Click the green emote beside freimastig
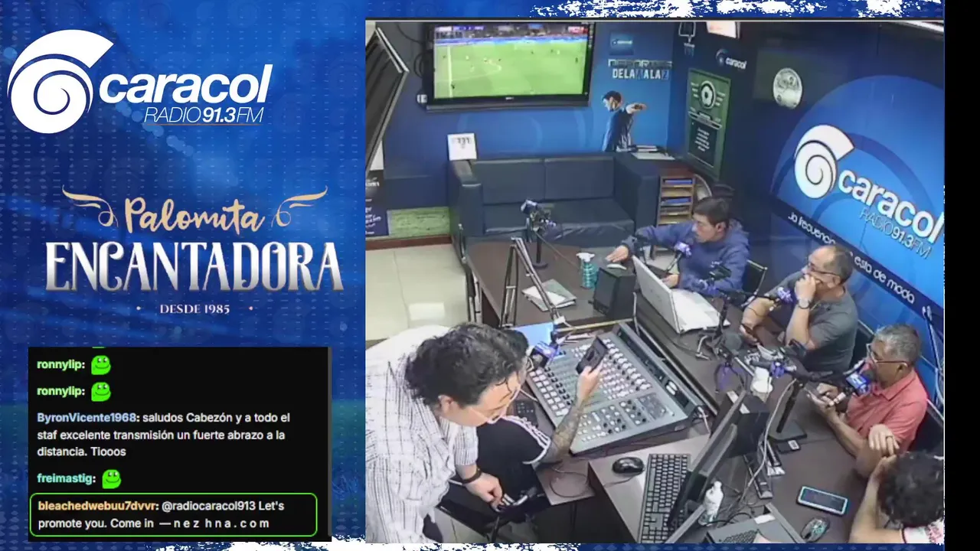This screenshot has height=551, width=980. pos(112,479)
